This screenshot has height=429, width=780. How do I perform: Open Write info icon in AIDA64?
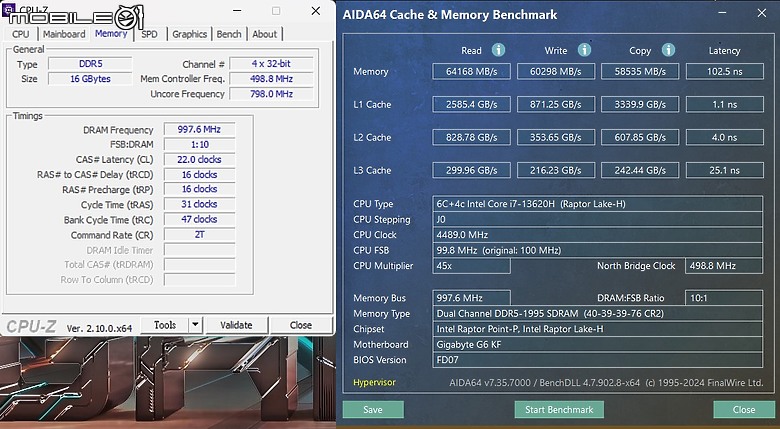584,50
